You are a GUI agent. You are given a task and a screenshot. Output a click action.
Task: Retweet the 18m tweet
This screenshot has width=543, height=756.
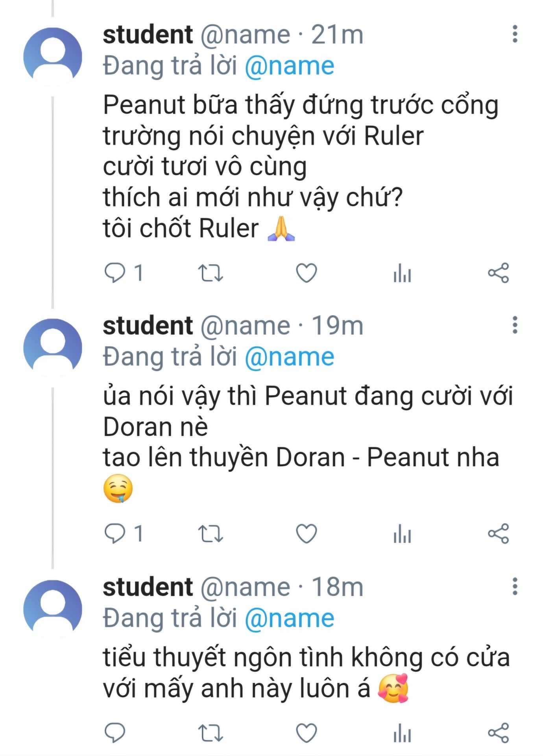(210, 733)
